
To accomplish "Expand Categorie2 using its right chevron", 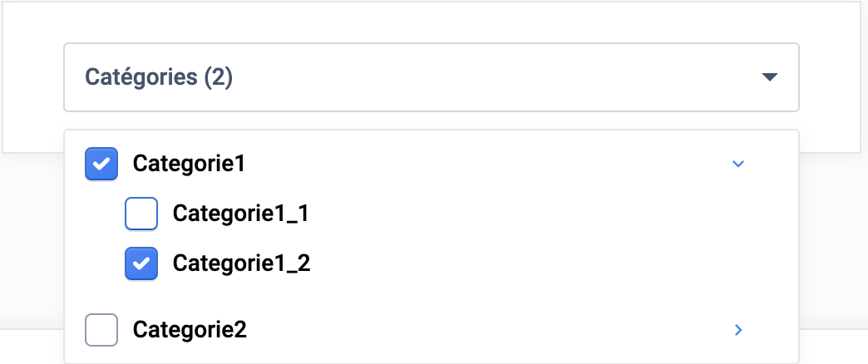I will (737, 330).
